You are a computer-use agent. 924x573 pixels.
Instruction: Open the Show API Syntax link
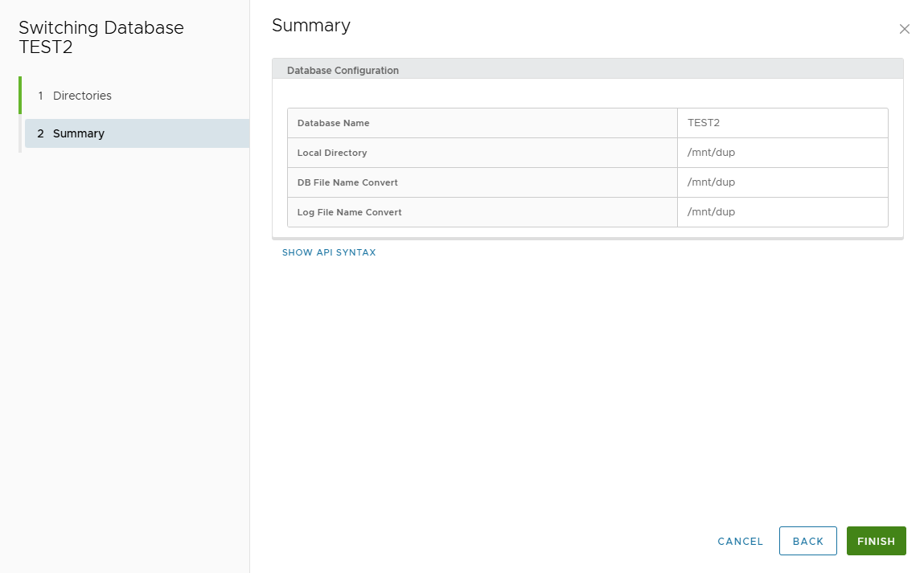[329, 252]
